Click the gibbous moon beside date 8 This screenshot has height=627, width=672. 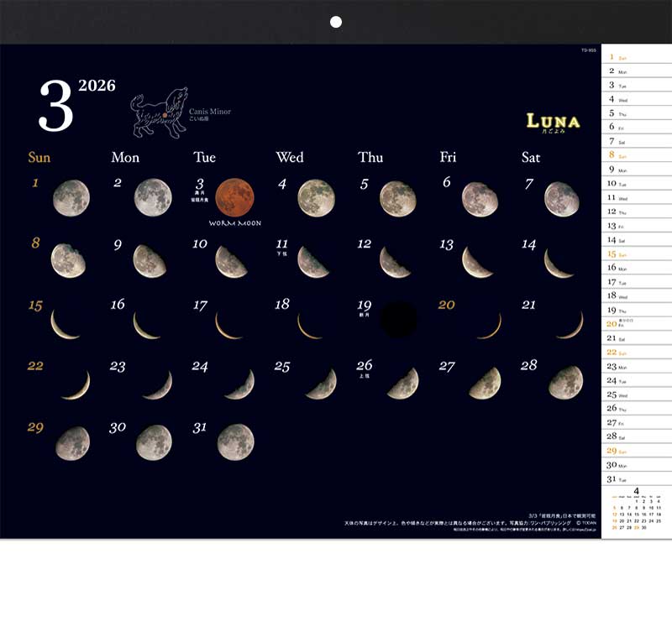click(x=68, y=261)
